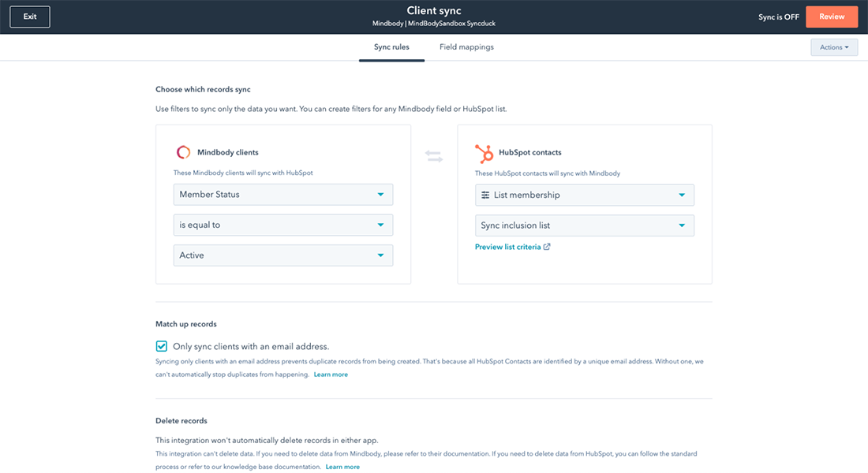
Task: Click 'These HubSpot contacts will sync with Mindbody' text
Action: click(x=548, y=173)
